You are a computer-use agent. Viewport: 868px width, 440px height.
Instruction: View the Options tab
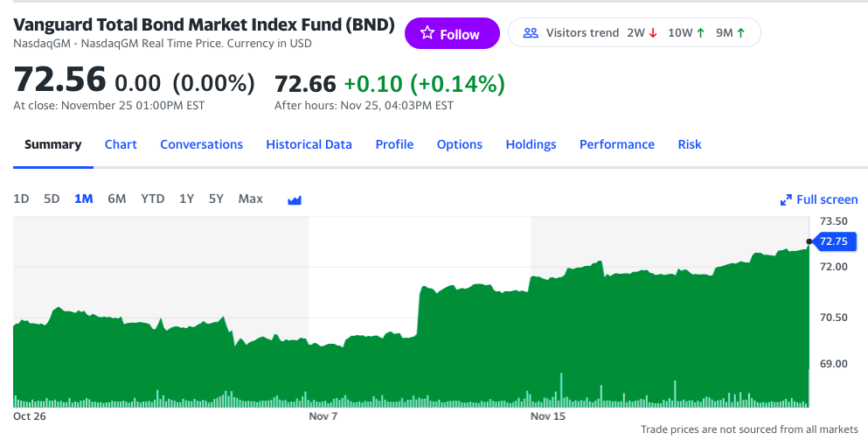460,144
